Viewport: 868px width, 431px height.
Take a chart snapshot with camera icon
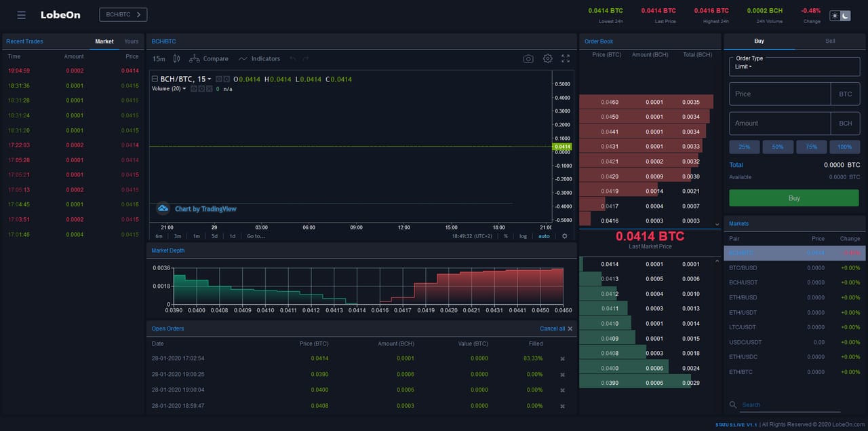tap(528, 59)
